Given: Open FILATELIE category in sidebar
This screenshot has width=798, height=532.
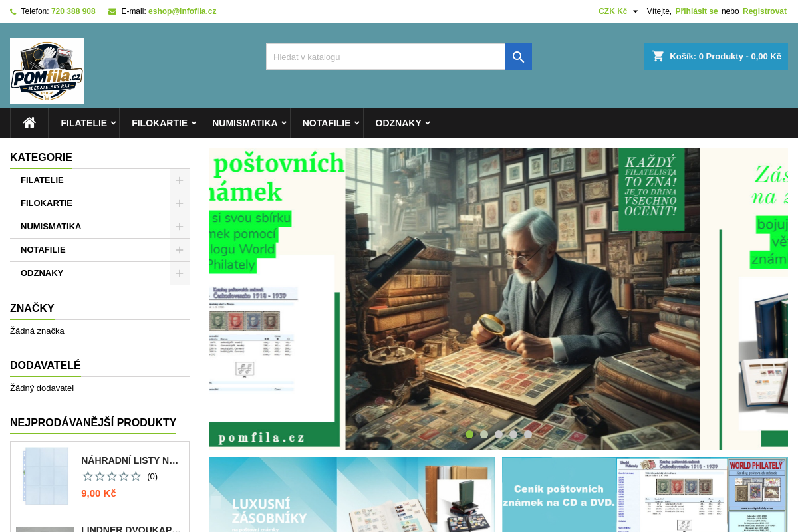Looking at the screenshot, I should pos(42,180).
